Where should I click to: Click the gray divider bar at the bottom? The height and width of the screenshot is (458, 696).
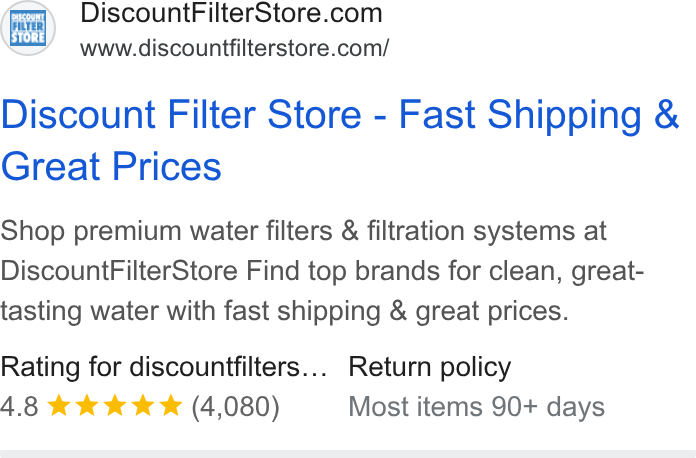(348, 454)
